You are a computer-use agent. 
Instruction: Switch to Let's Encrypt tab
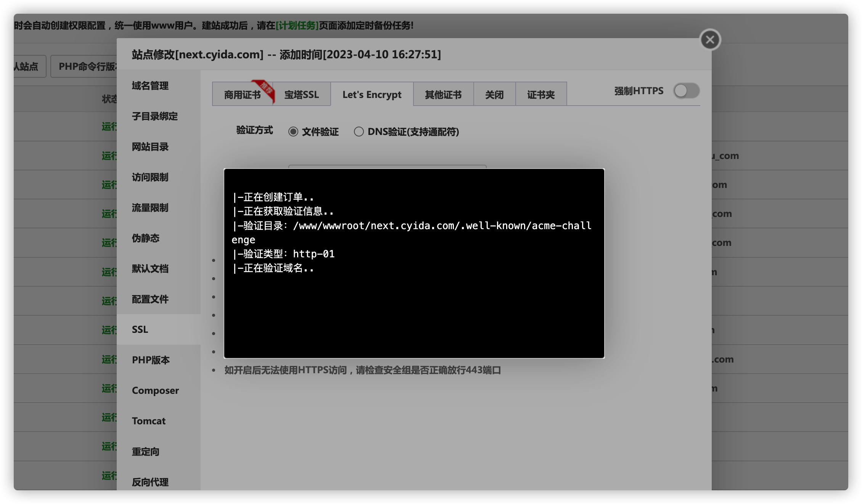(372, 94)
